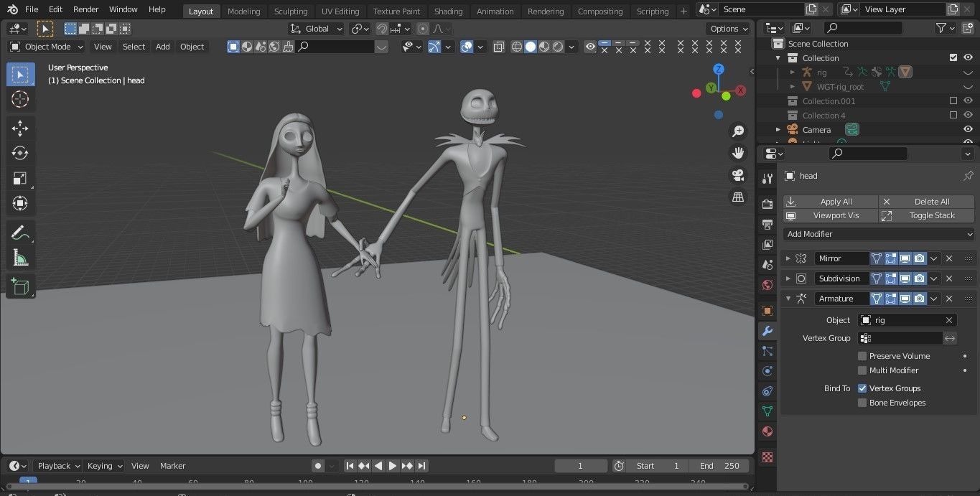Click the End frame field 250

click(720, 466)
